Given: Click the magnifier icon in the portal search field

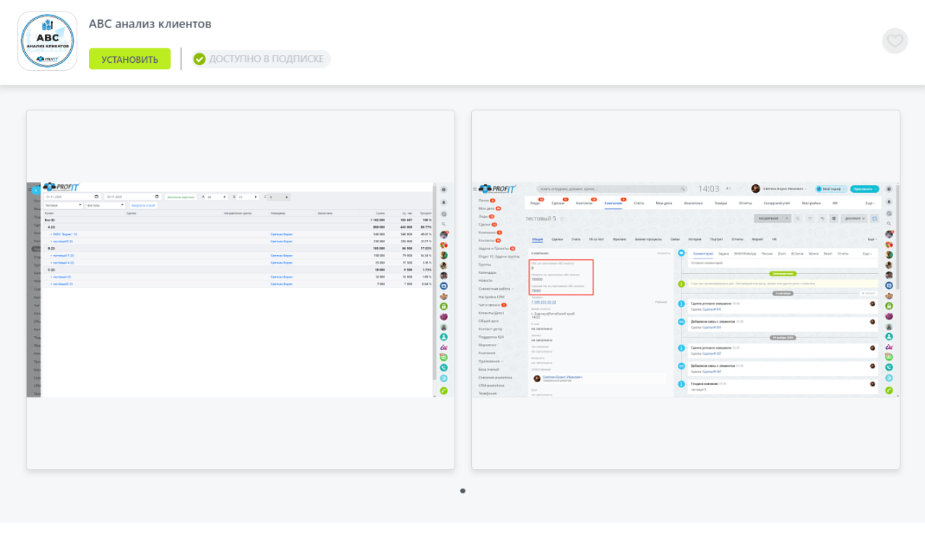Looking at the screenshot, I should (682, 189).
